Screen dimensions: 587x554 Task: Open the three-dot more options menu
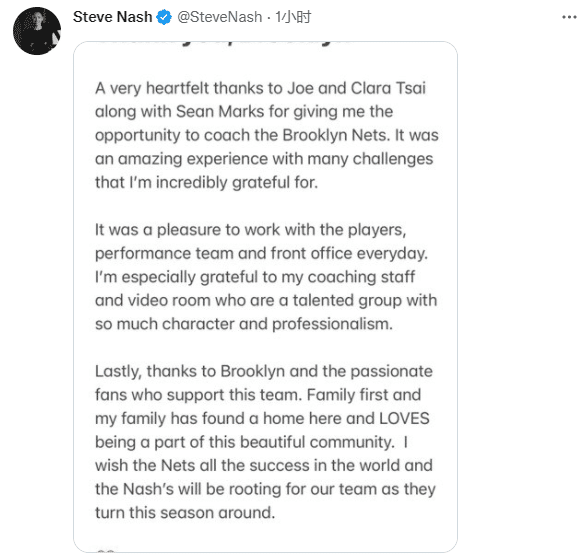(569, 17)
